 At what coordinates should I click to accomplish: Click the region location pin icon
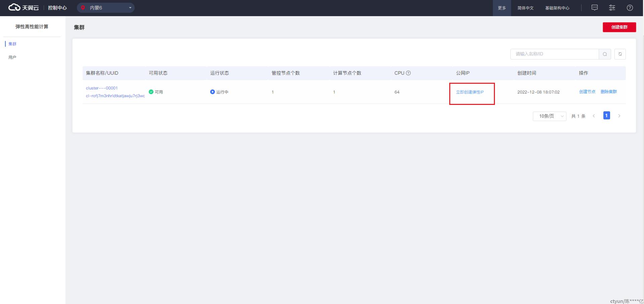pos(83,8)
